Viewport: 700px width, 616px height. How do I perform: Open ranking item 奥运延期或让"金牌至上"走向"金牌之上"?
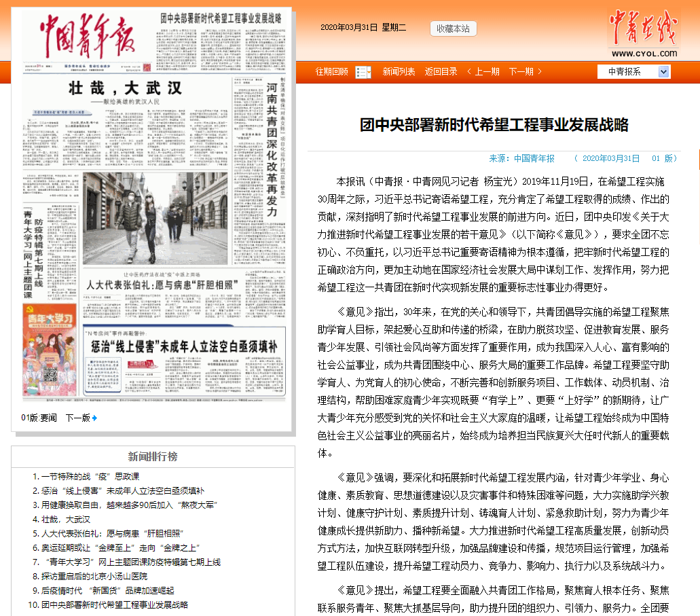[121, 548]
